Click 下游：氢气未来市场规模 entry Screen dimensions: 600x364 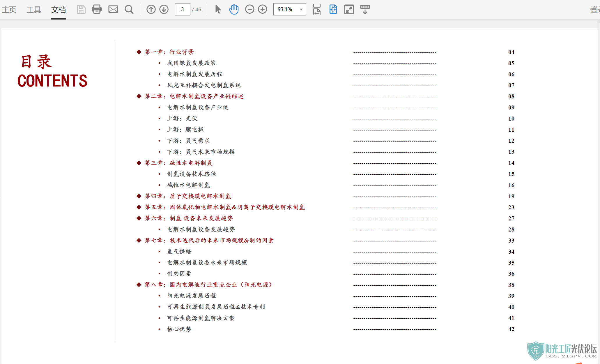[201, 152]
